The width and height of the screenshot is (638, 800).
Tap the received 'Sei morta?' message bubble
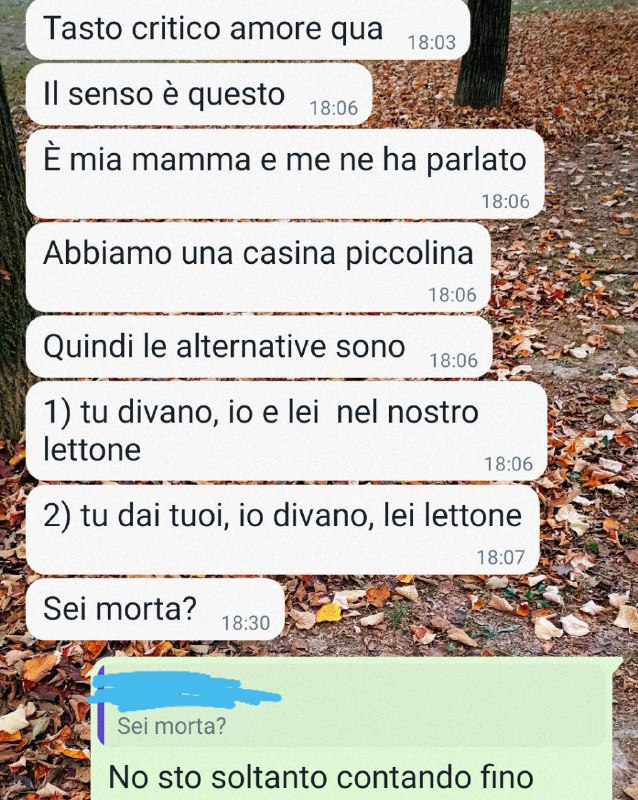coord(155,609)
